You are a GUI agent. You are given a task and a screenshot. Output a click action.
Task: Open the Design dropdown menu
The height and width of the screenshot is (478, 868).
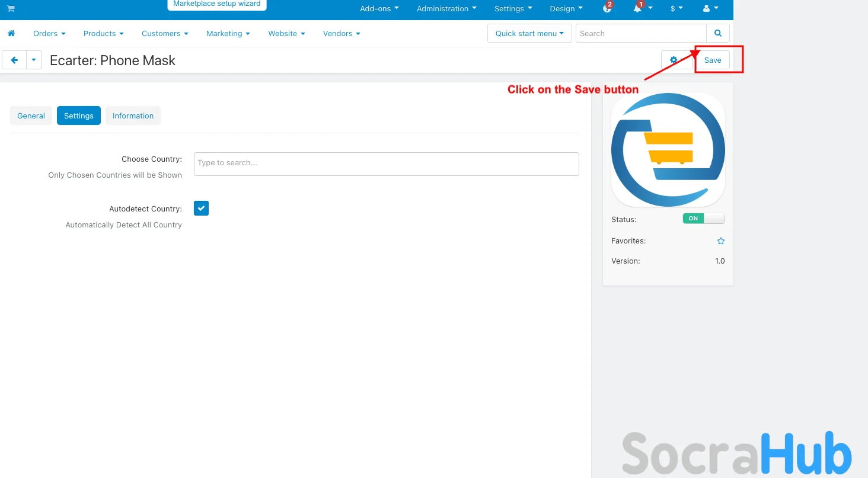tap(566, 8)
